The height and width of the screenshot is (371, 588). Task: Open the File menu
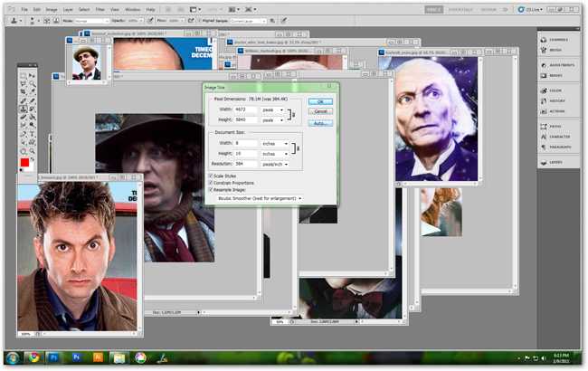(24, 9)
